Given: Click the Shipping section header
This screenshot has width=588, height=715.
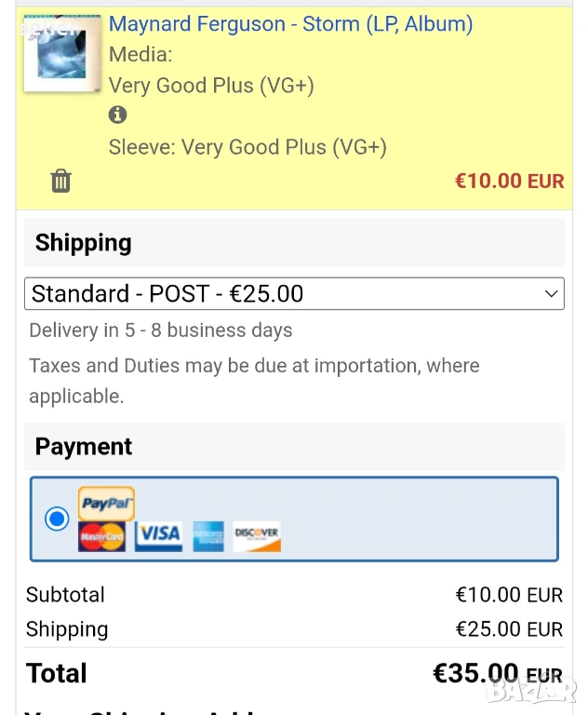Looking at the screenshot, I should (83, 243).
